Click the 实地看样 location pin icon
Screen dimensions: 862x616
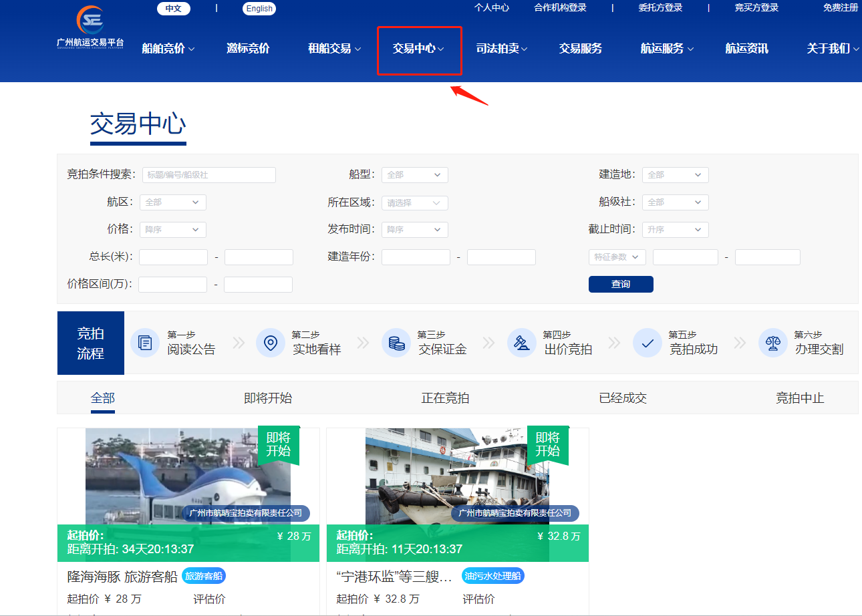270,343
